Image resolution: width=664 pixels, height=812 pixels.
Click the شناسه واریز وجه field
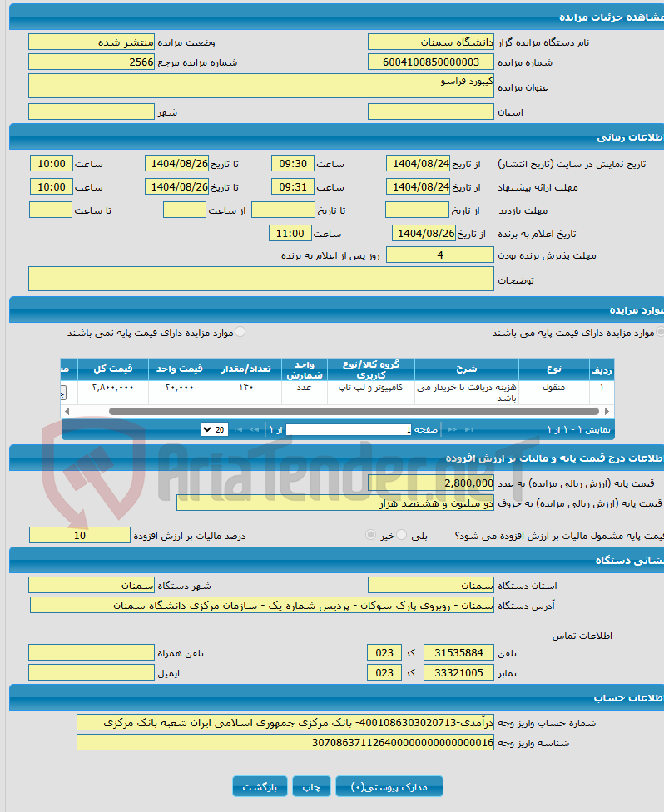pyautogui.click(x=285, y=742)
